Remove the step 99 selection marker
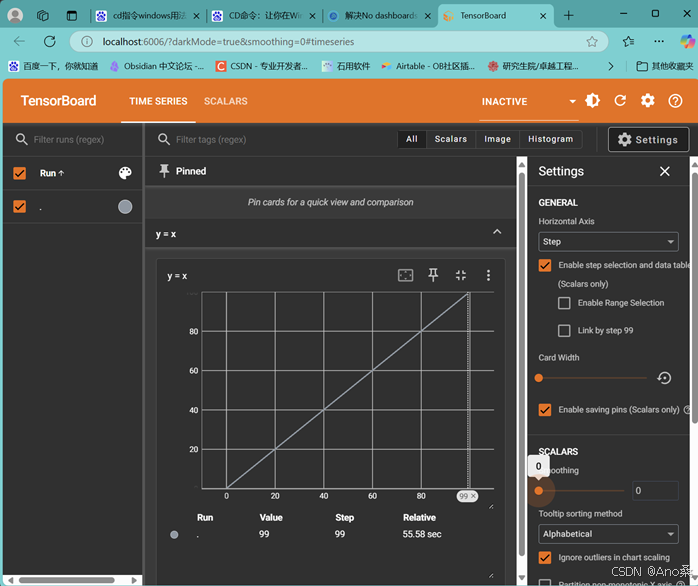 (x=473, y=496)
